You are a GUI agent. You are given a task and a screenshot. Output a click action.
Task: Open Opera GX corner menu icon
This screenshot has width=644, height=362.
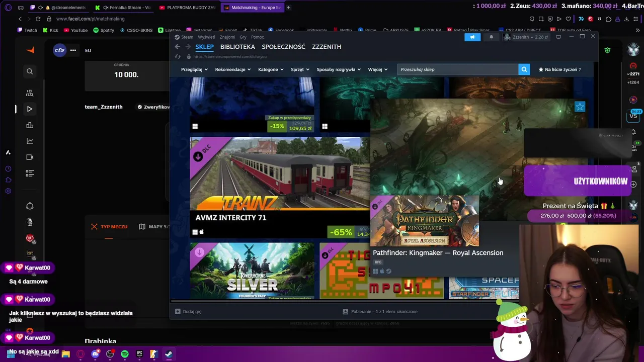point(8,8)
